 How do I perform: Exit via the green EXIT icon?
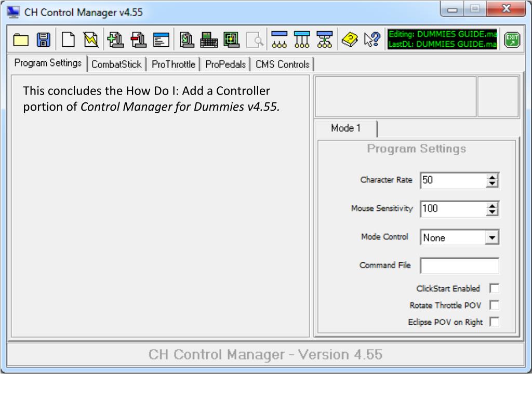(512, 39)
